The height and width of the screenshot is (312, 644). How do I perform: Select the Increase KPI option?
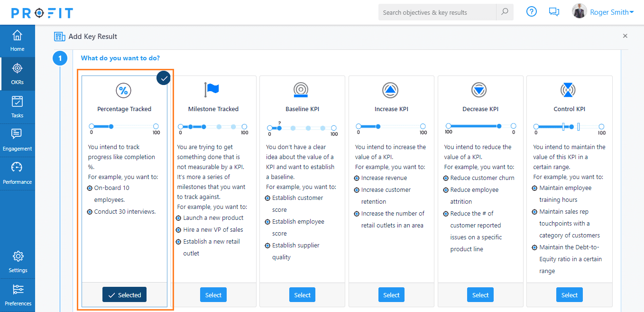click(391, 295)
